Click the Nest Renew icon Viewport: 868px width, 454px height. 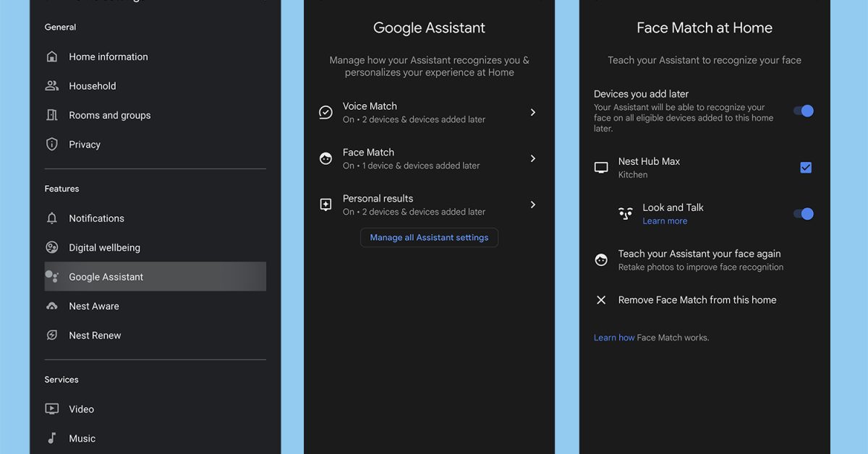point(51,335)
